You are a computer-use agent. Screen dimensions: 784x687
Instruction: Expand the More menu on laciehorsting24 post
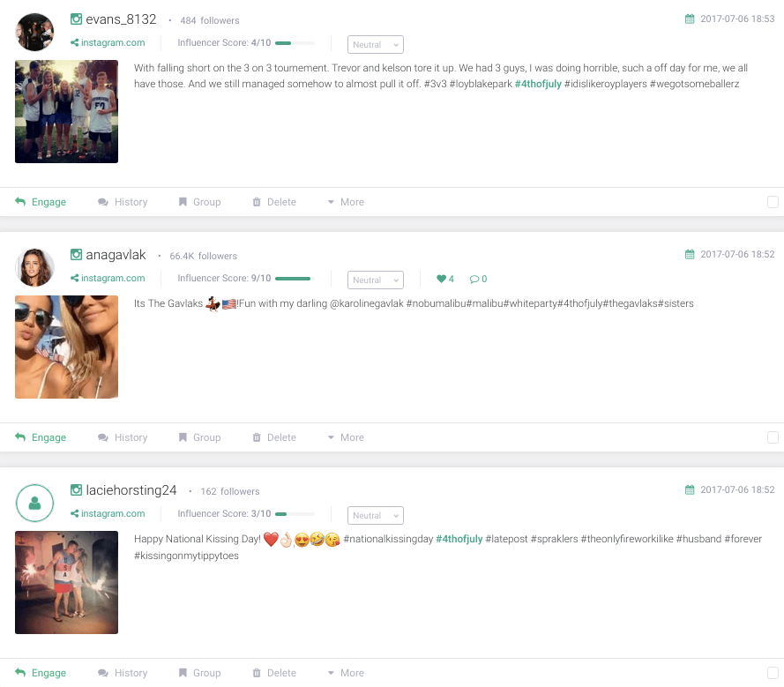pos(346,673)
